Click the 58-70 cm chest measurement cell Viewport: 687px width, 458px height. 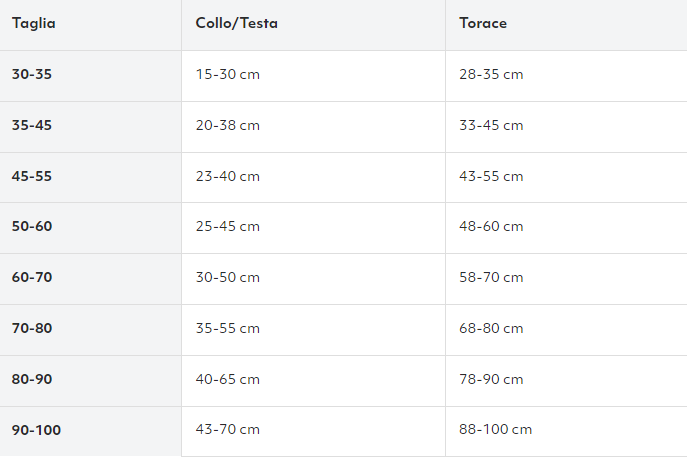(x=491, y=277)
